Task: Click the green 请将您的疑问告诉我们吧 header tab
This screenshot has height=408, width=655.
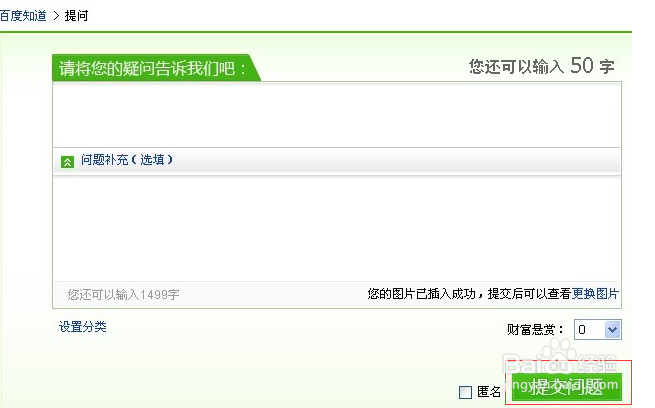Action: (155, 68)
